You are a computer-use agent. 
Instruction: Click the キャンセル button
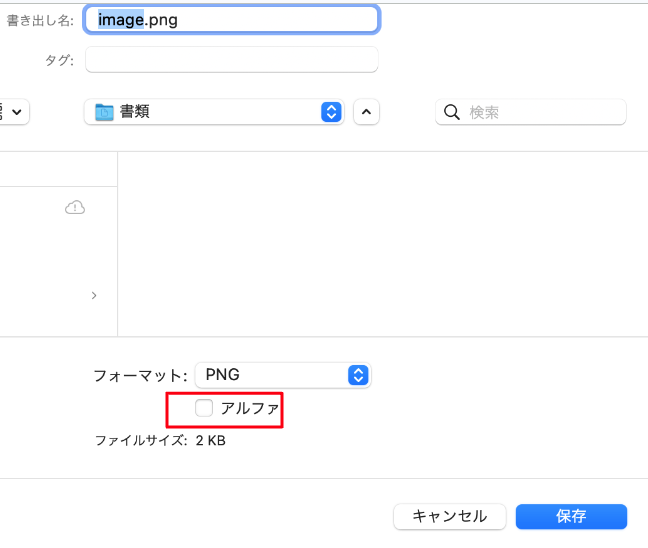(x=450, y=516)
